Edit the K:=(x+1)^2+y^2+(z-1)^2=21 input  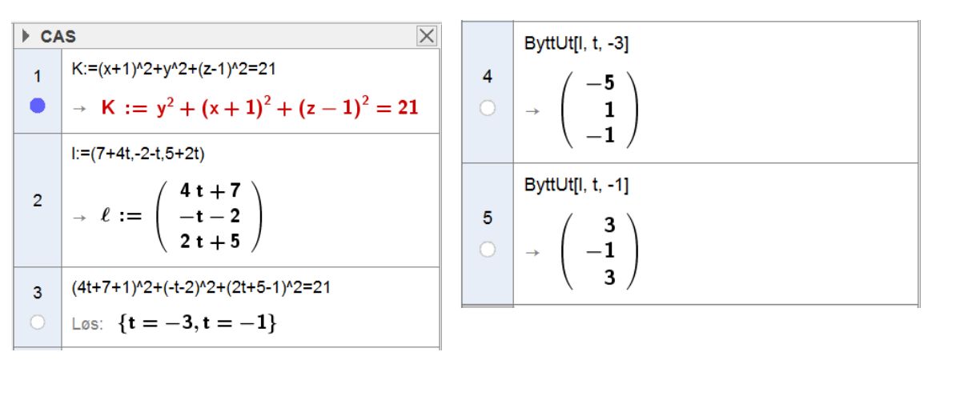[174, 70]
